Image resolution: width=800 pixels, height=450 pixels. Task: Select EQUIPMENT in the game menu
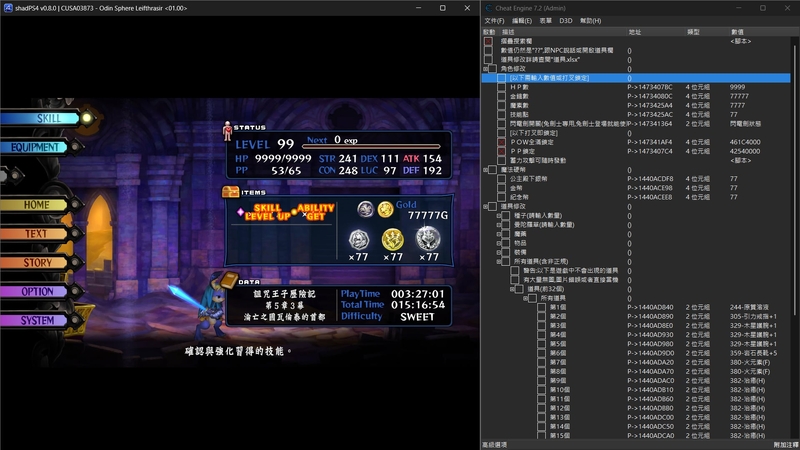(x=35, y=147)
